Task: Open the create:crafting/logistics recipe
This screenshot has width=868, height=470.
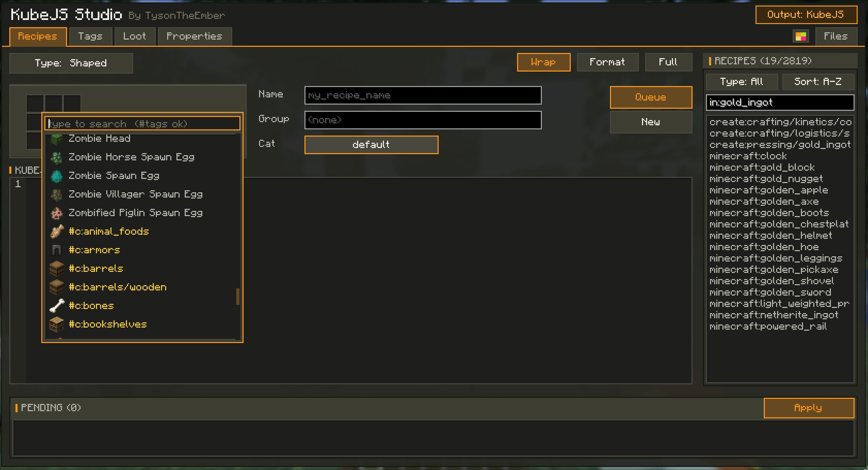Action: coord(780,133)
